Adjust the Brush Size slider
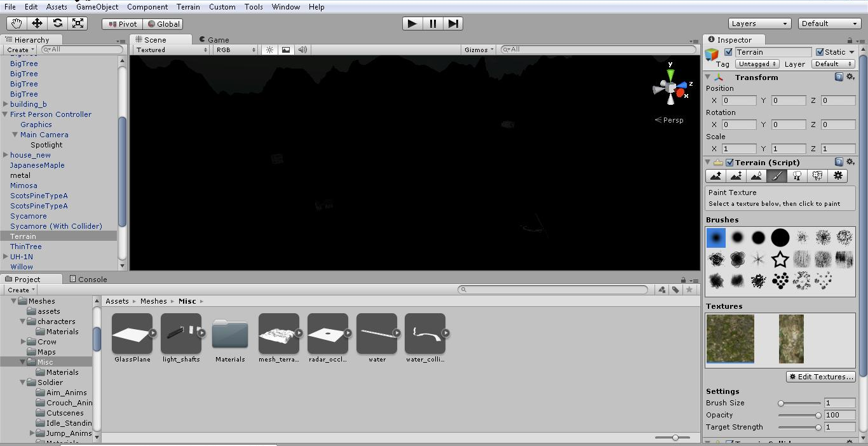Viewport: 868px width, 446px height. [801, 403]
